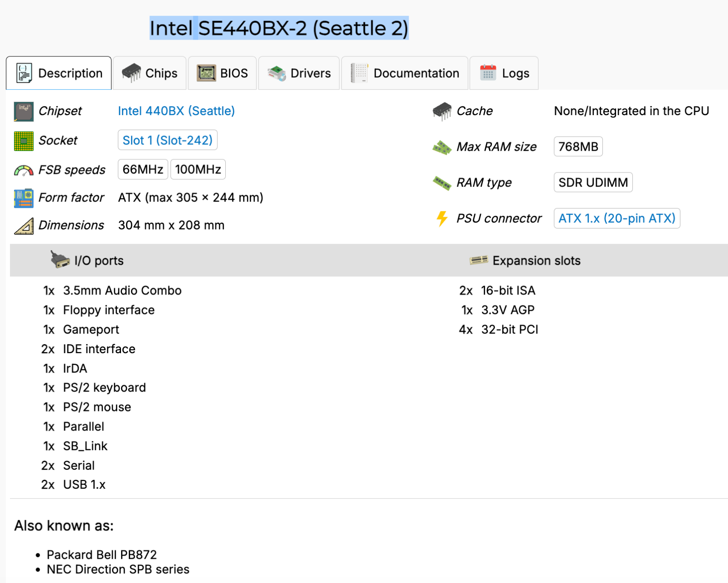This screenshot has width=728, height=583.
Task: Open the Drivers tab
Action: [x=299, y=73]
